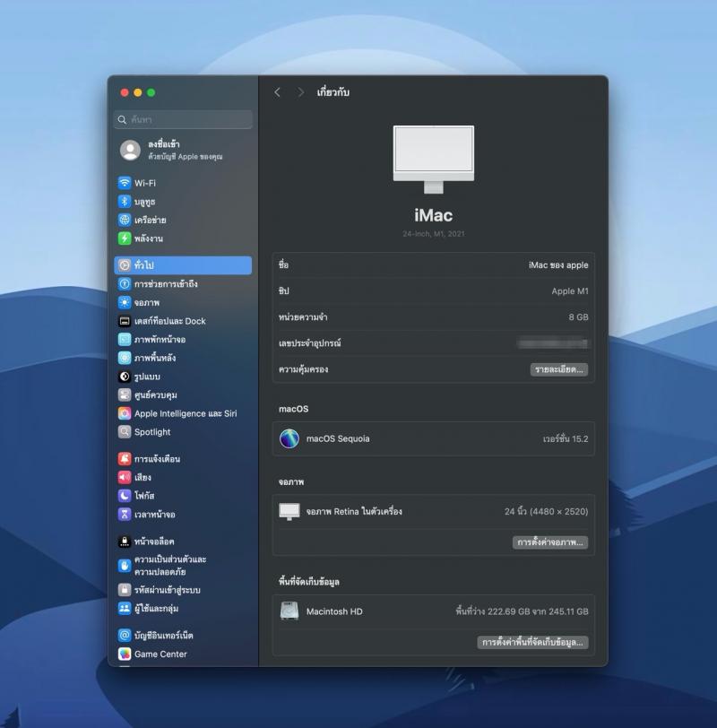
Task: Open Wi-Fi settings in sidebar
Action: click(145, 183)
